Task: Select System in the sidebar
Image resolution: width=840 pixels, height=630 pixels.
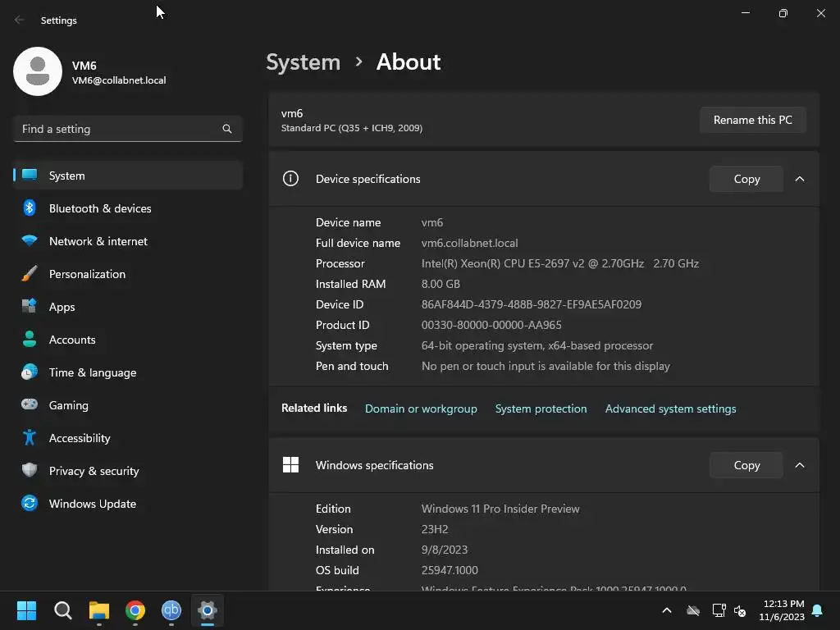Action: 128,176
